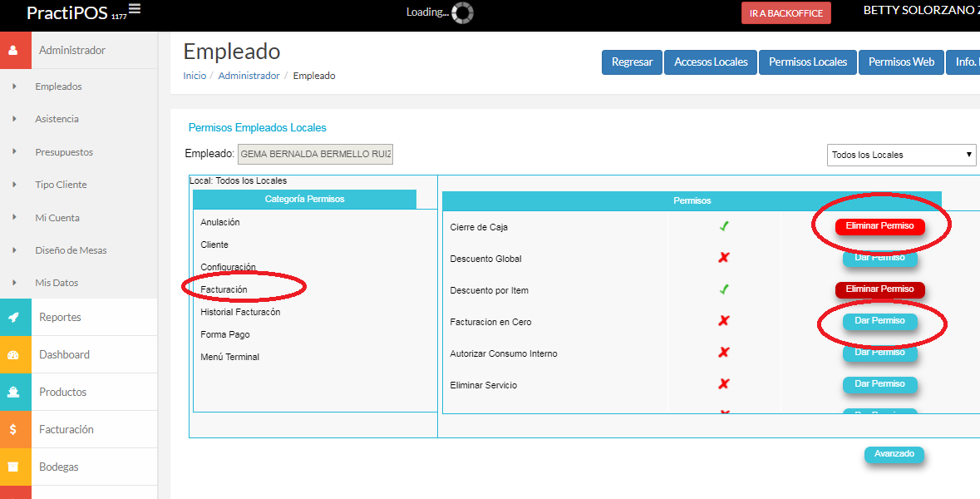Click the loading spinner icon
This screenshot has height=499, width=980.
click(x=462, y=12)
